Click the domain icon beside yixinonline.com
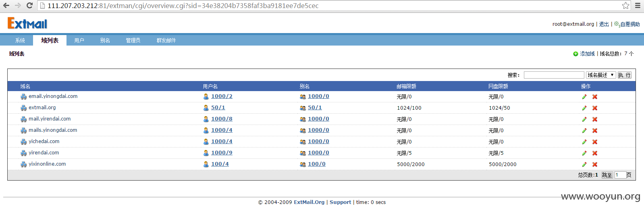 tap(24, 164)
